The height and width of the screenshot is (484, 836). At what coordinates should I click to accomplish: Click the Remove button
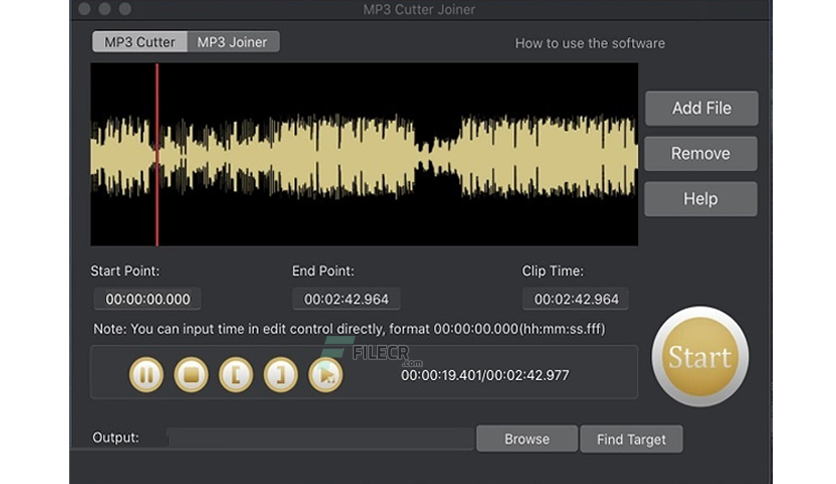click(701, 154)
